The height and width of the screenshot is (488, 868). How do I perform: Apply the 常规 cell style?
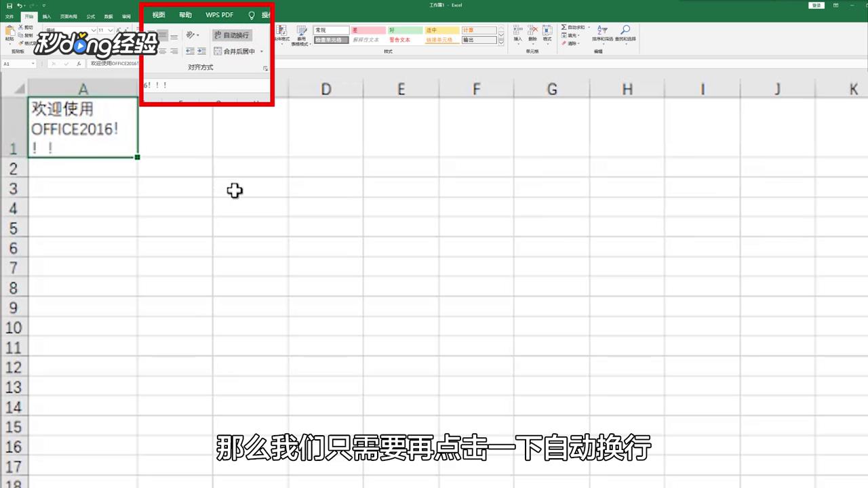tap(331, 30)
